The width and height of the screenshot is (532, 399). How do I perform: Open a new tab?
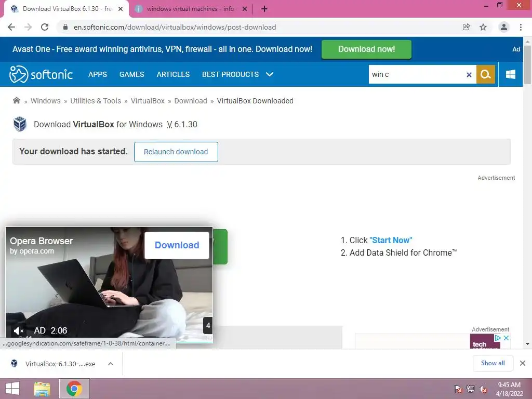click(x=264, y=9)
